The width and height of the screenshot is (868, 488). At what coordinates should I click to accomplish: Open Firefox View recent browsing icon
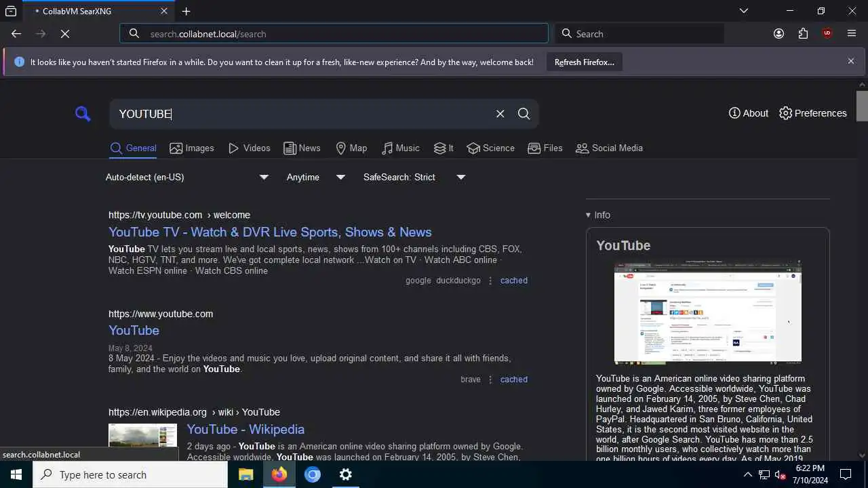point(11,11)
